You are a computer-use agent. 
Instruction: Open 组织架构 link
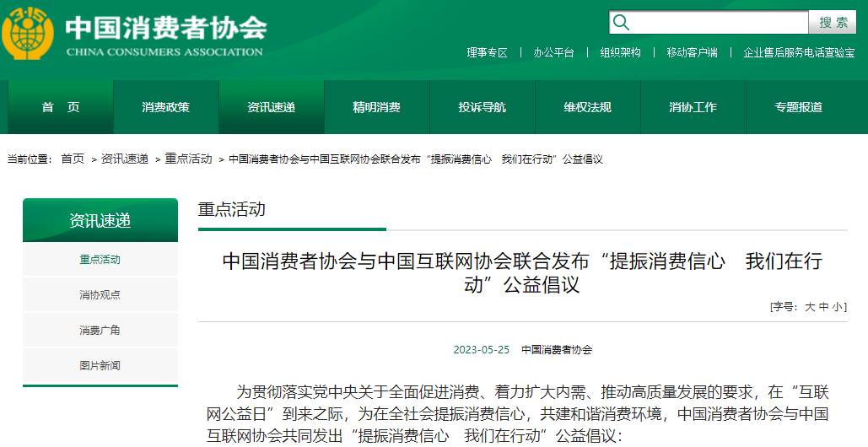point(621,53)
